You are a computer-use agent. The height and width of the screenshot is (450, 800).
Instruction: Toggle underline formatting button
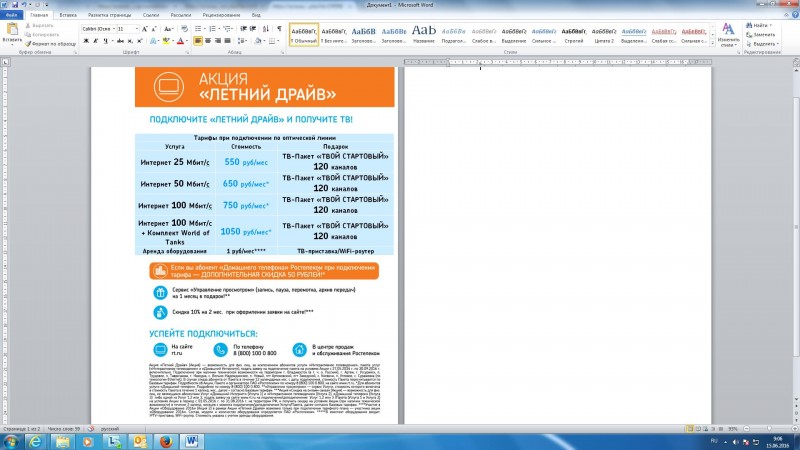pyautogui.click(x=106, y=41)
